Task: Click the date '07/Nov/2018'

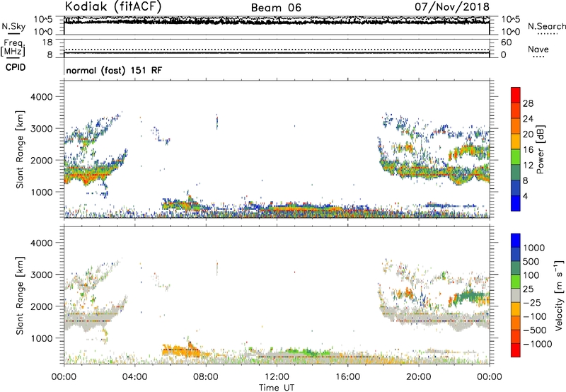Action: [x=452, y=6]
